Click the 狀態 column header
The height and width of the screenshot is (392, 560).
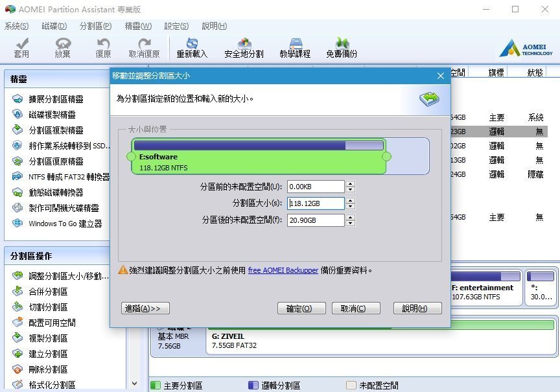535,73
